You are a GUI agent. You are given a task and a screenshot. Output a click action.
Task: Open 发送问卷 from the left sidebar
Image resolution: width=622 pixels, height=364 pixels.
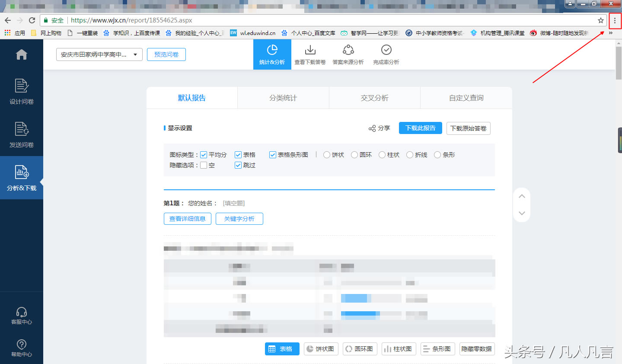(21, 134)
